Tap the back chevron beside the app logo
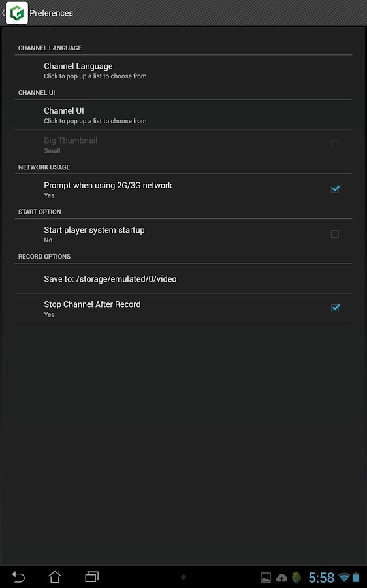Screen dimensions: 367x588 3,13
